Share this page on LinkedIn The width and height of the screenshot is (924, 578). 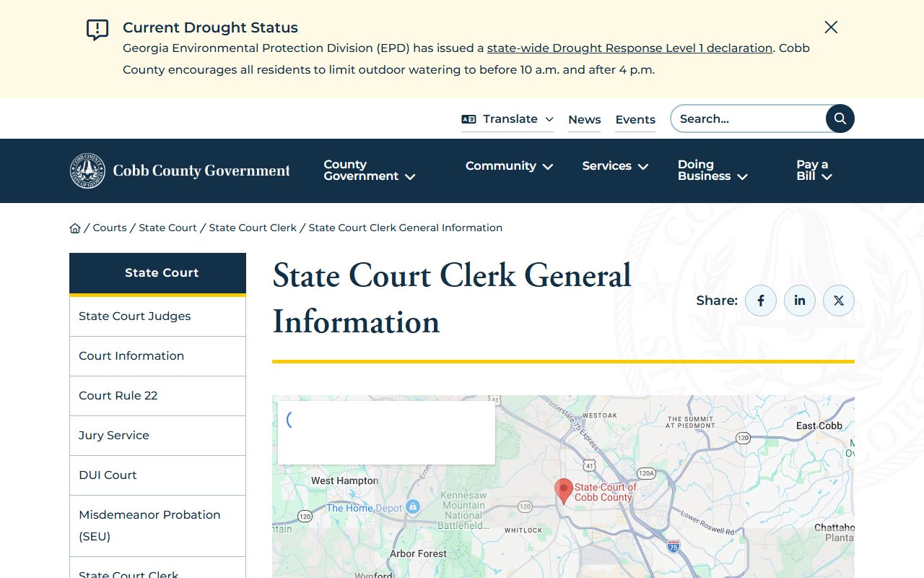pos(800,301)
